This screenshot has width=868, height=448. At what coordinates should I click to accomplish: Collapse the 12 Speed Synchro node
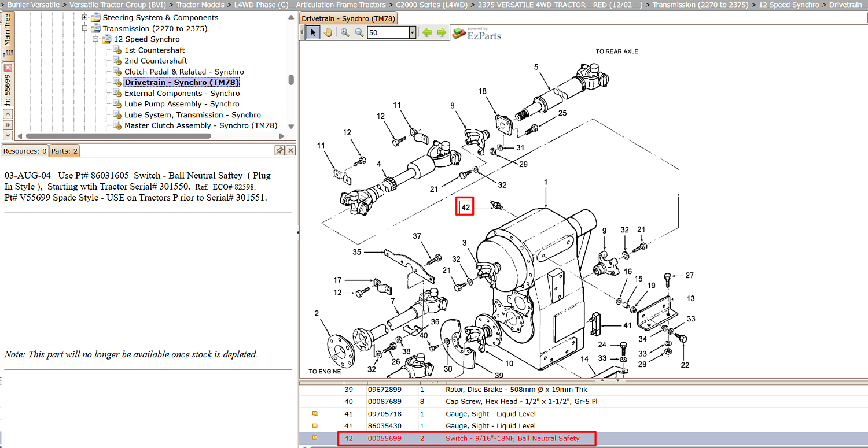tap(96, 39)
